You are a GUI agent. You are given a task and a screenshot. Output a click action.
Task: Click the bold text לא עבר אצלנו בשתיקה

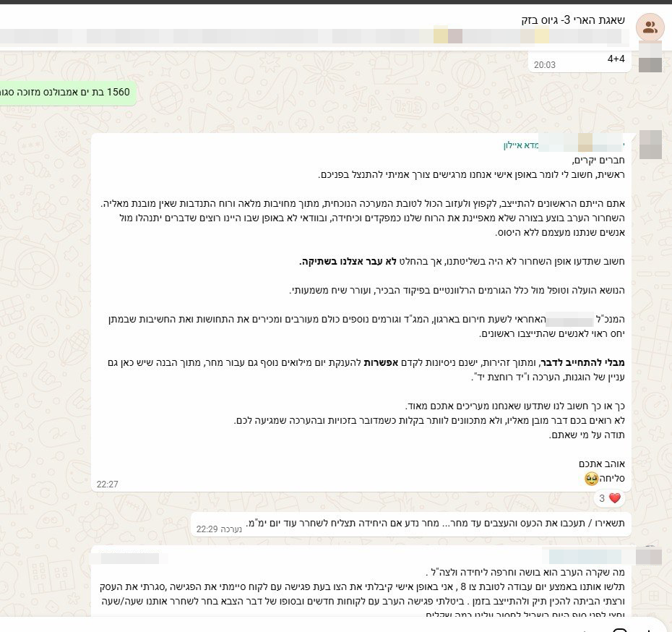click(348, 262)
